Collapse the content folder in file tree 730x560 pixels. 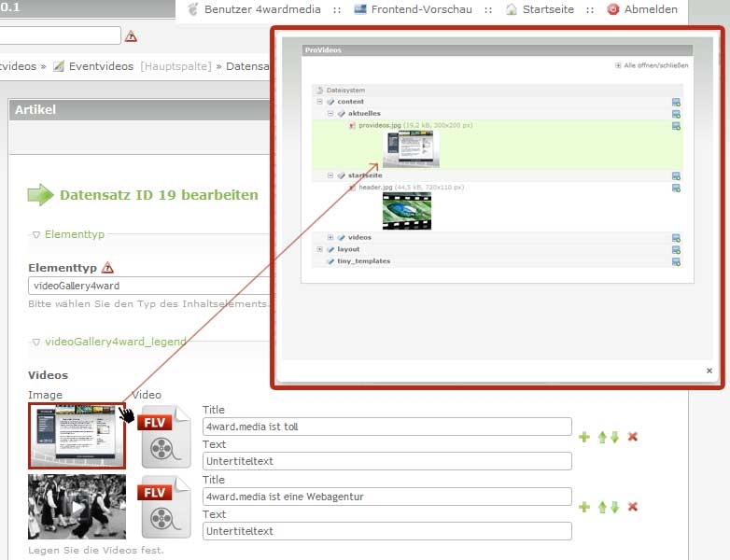click(x=319, y=102)
